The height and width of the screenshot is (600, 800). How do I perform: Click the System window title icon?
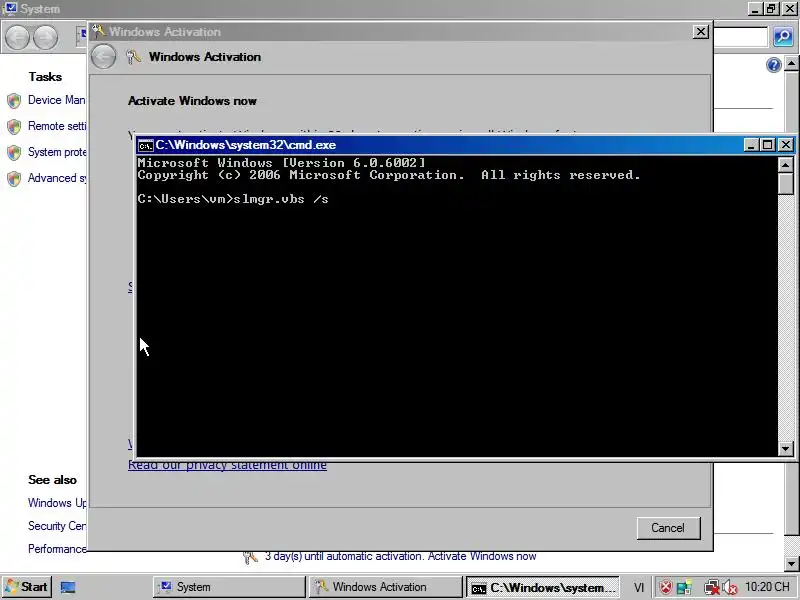10,8
